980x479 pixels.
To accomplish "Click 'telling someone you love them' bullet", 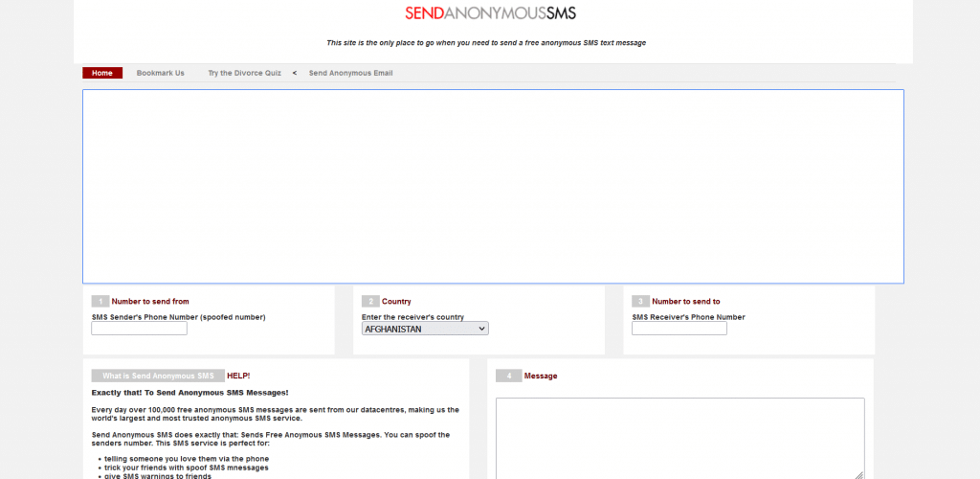I will [187, 458].
